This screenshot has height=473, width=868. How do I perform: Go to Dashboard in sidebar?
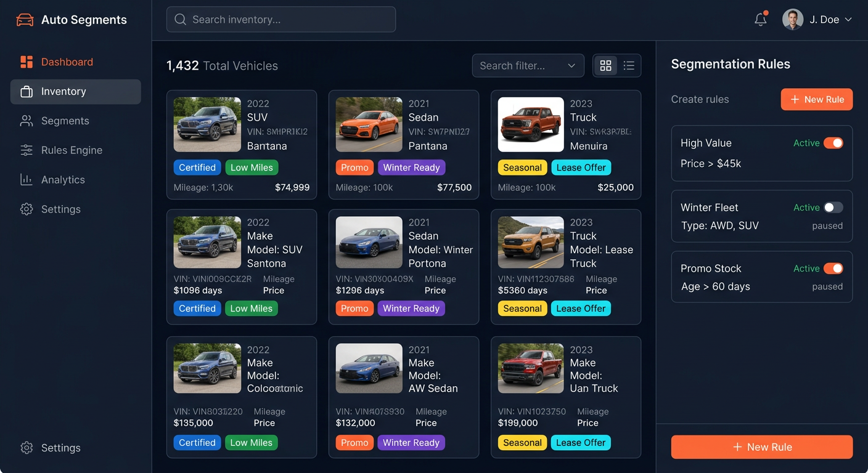coord(76,62)
